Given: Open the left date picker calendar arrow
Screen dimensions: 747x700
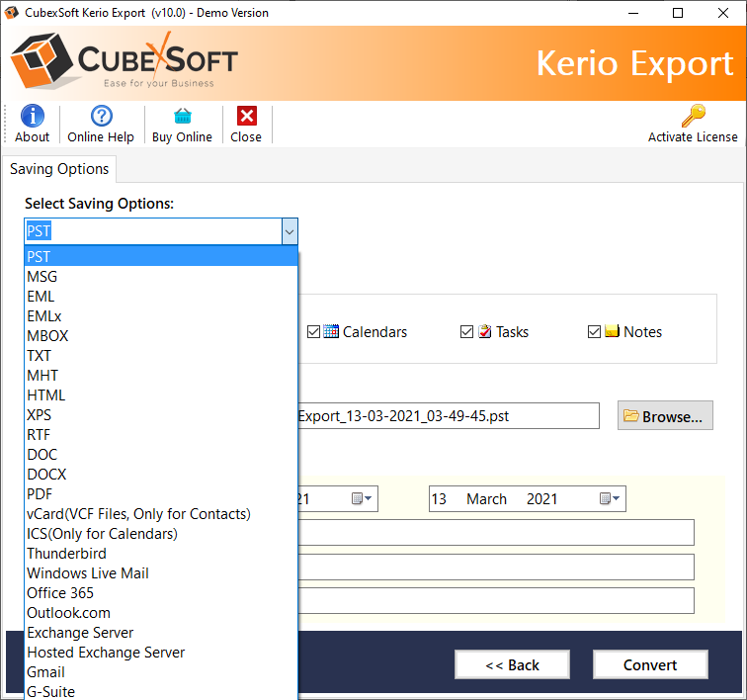Looking at the screenshot, I should [x=362, y=498].
